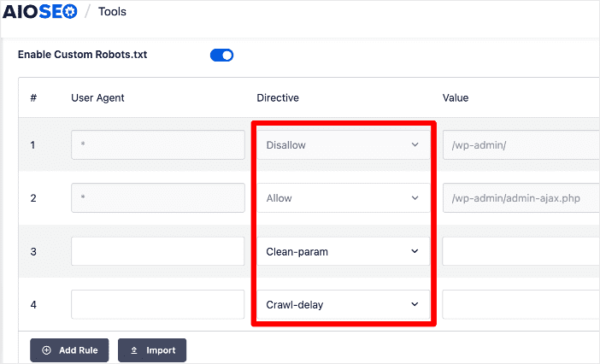Image resolution: width=600 pixels, height=364 pixels.
Task: Click the /wp-admin/ value field
Action: [x=521, y=145]
